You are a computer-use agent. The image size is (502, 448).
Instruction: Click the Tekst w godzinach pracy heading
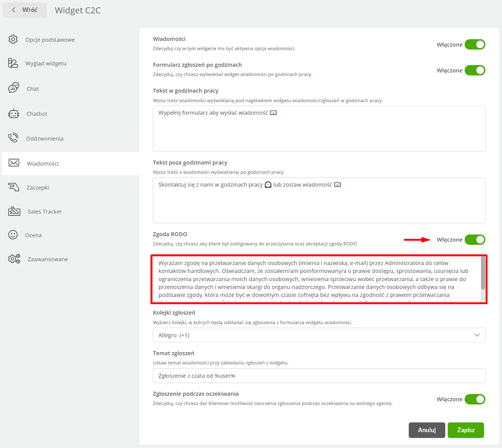tap(186, 90)
